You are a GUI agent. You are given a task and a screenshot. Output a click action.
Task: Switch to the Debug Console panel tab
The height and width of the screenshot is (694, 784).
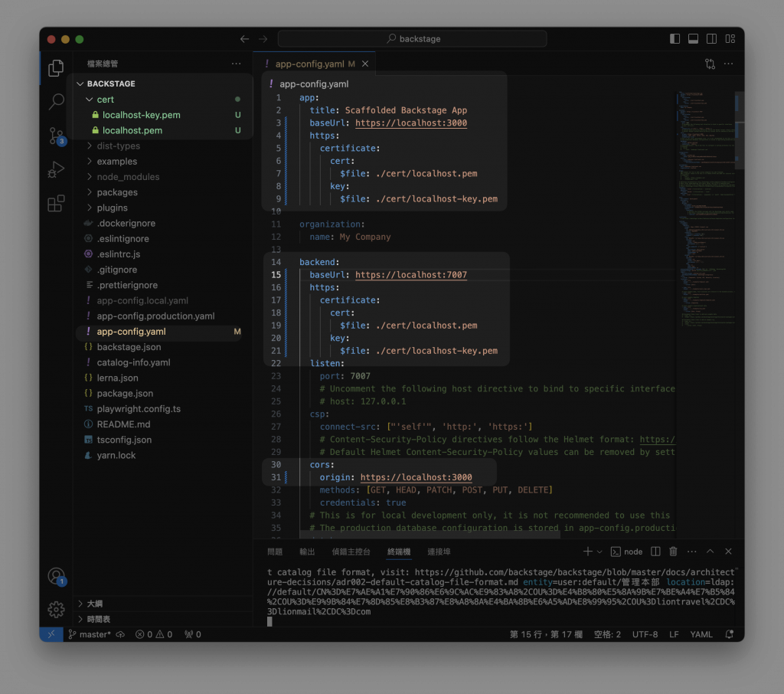(x=351, y=552)
